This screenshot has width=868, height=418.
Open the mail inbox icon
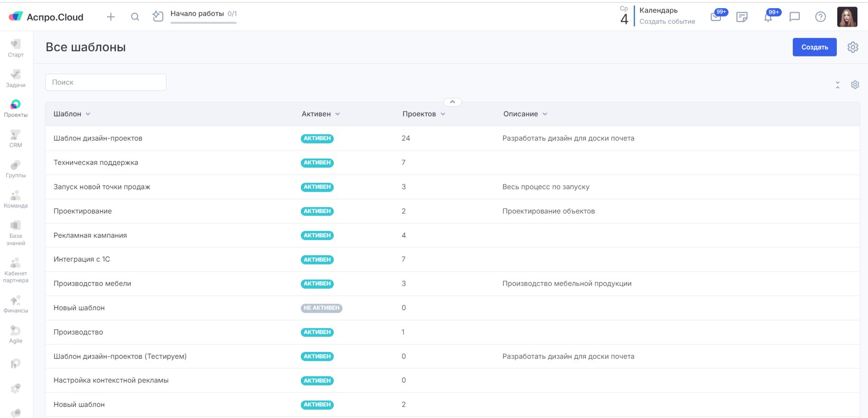pyautogui.click(x=716, y=17)
